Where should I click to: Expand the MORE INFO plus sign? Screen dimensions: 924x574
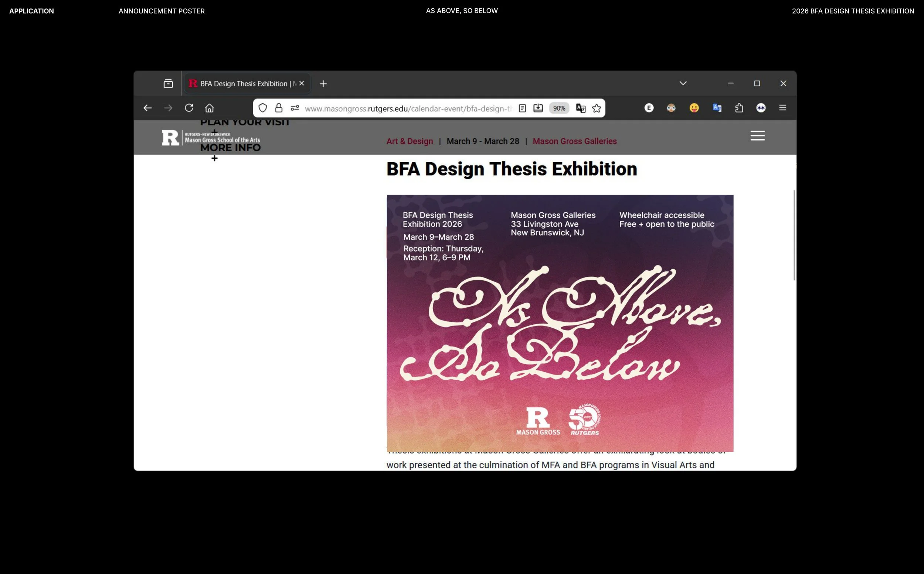[x=215, y=158]
